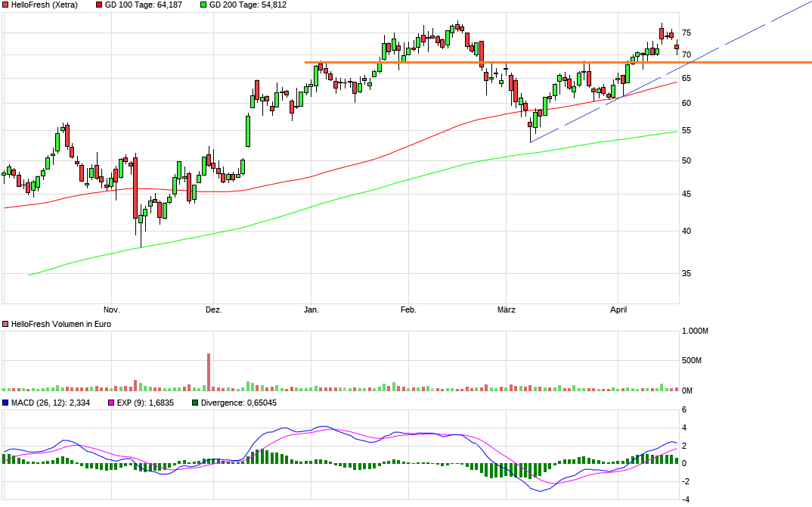Select the 'GD 200 Tage: 54,812' label
This screenshot has width=812, height=507.
(247, 5)
